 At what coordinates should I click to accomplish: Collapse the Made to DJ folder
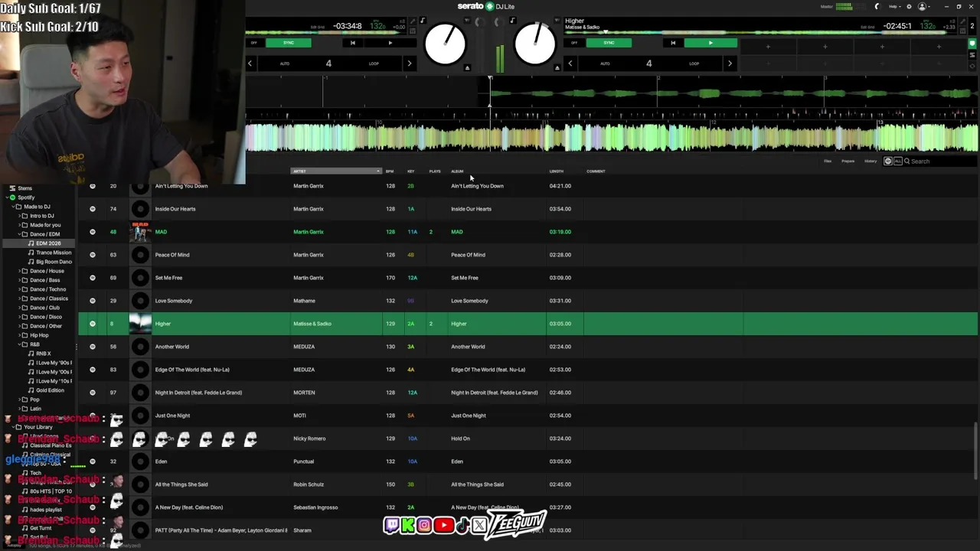click(x=13, y=207)
